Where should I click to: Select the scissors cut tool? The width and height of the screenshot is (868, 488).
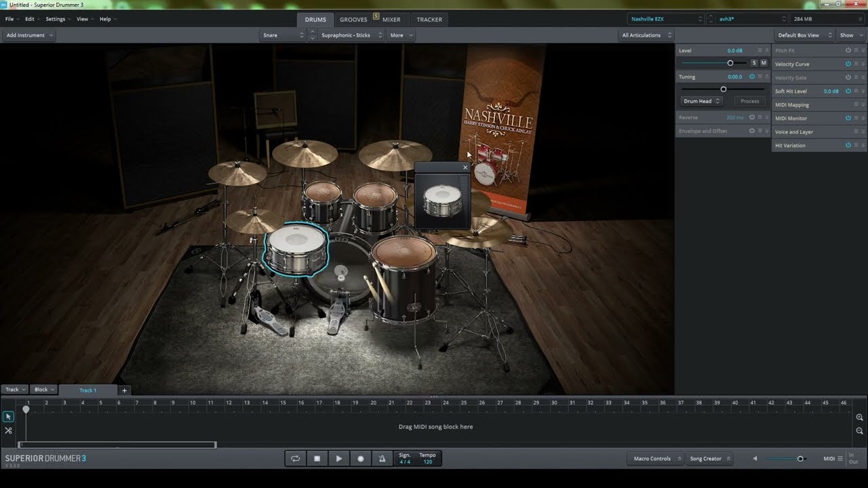point(8,430)
